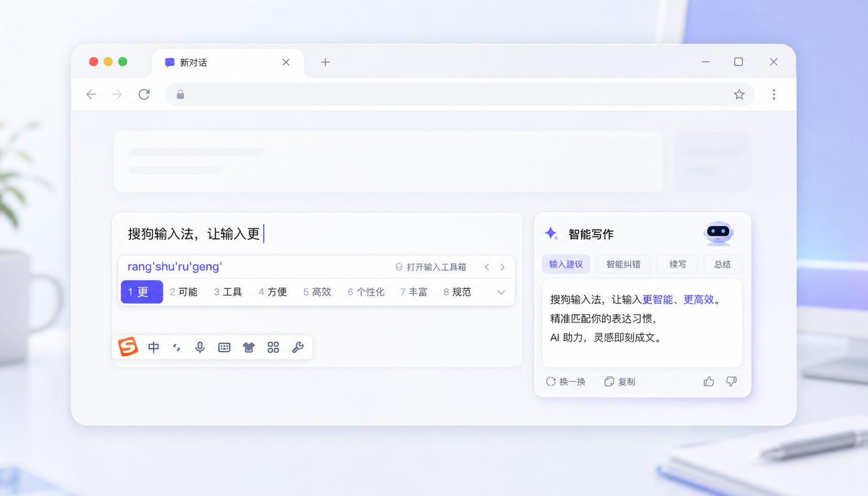Click the pinyin string rang'shu'ru'geng'
This screenshot has height=496, width=868.
174,266
